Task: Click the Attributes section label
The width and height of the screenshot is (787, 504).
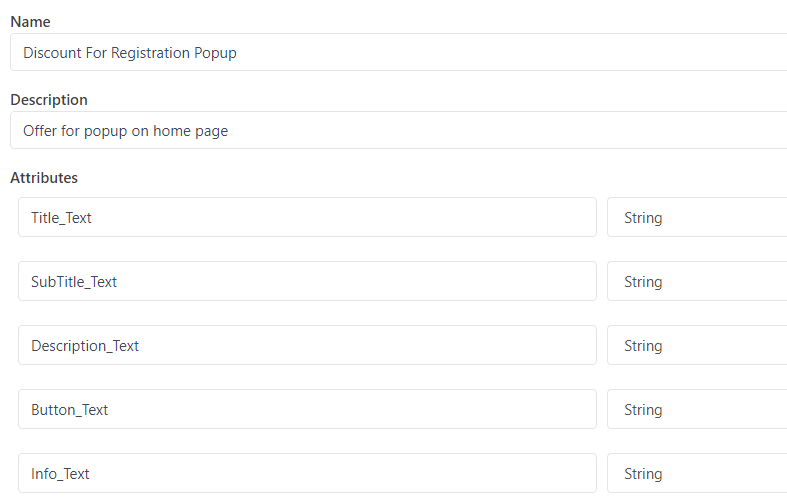Action: (x=44, y=178)
